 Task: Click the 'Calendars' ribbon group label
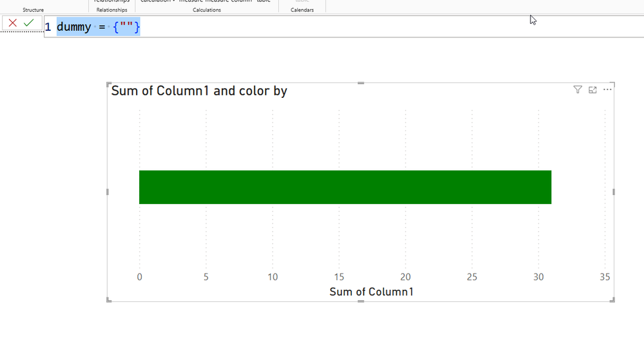click(302, 10)
